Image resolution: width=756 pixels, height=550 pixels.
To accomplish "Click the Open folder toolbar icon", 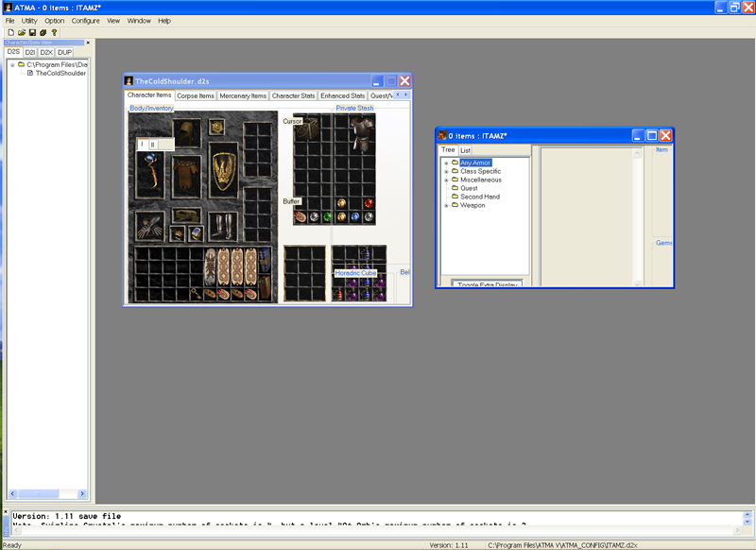I will (22, 32).
